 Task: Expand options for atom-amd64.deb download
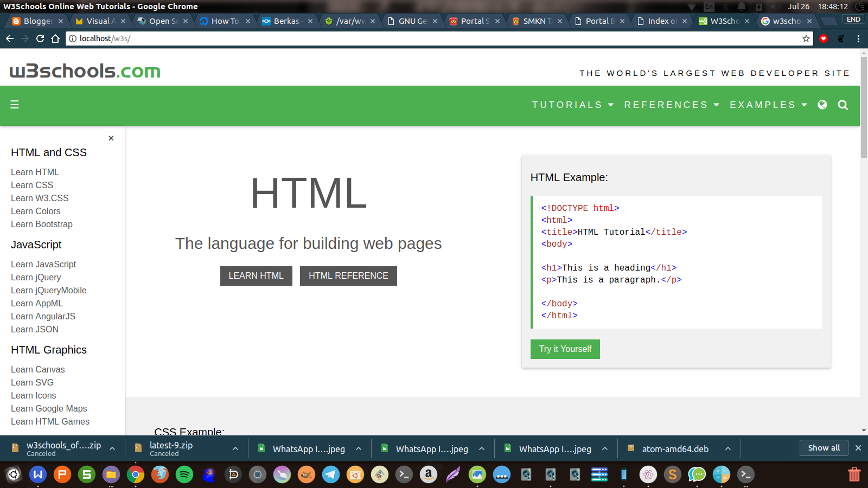tap(728, 449)
